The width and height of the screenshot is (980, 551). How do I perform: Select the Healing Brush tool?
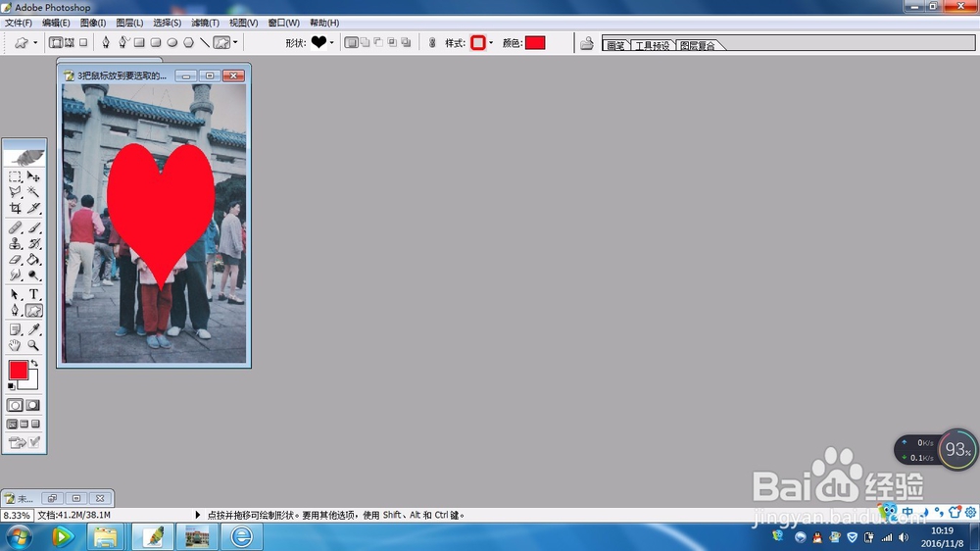coord(15,227)
